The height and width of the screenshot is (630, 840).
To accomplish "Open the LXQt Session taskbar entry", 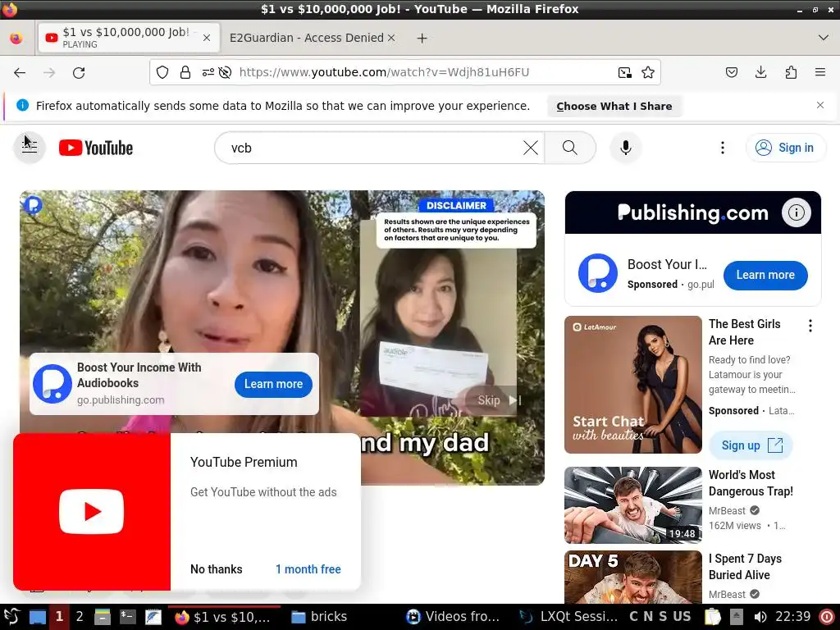I will (x=569, y=617).
